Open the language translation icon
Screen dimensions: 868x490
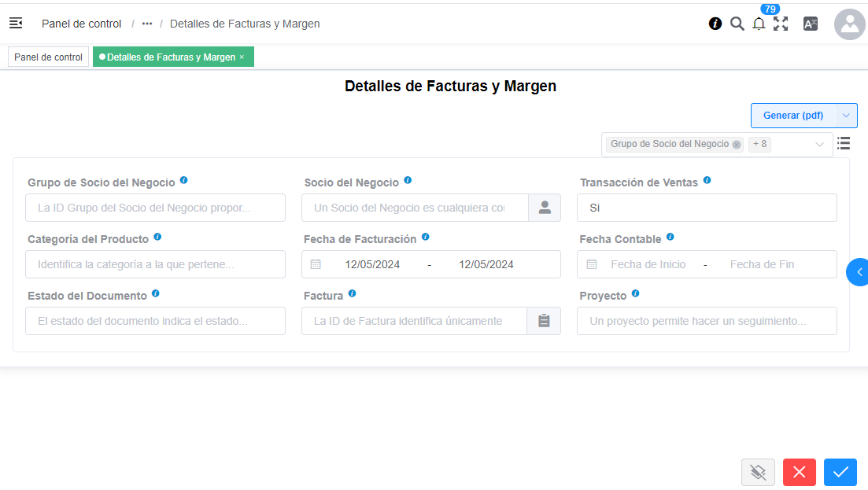click(x=810, y=24)
